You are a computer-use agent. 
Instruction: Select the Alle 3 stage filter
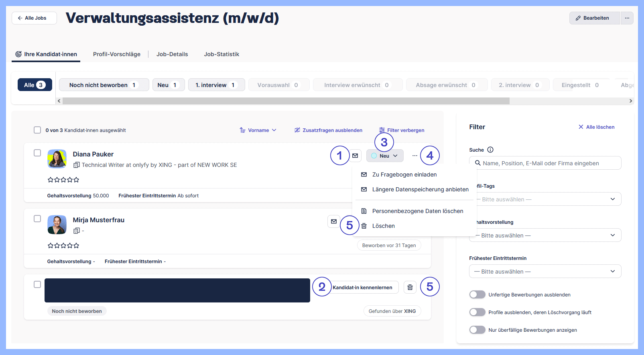35,85
